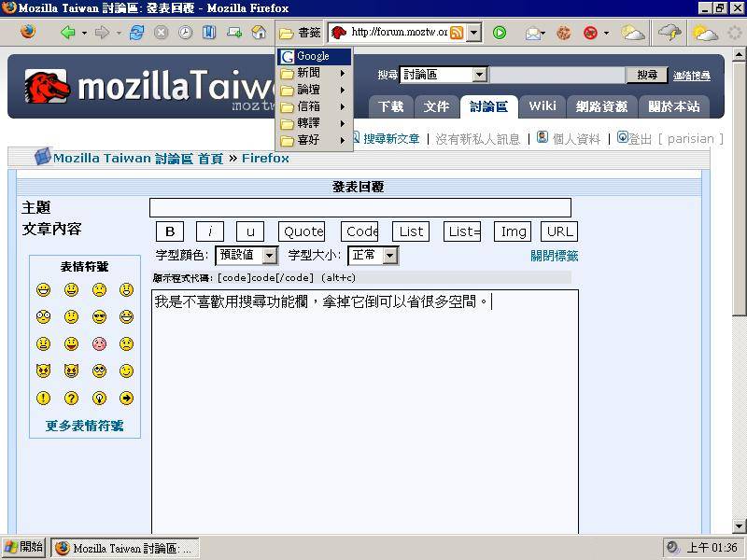Image resolution: width=747 pixels, height=560 pixels.
Task: Expand the 喜好 bookmarks folder
Action: [x=315, y=140]
